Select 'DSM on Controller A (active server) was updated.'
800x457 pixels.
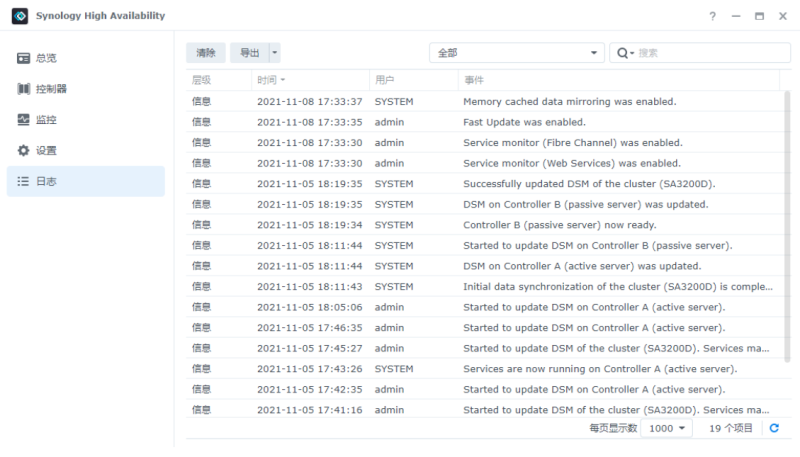[x=485, y=266]
